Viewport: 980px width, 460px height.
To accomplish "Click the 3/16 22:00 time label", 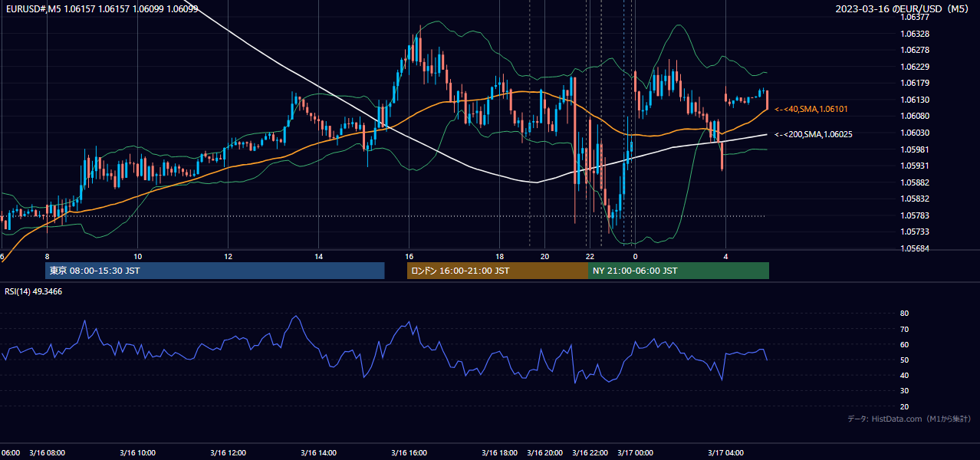I will 590,453.
